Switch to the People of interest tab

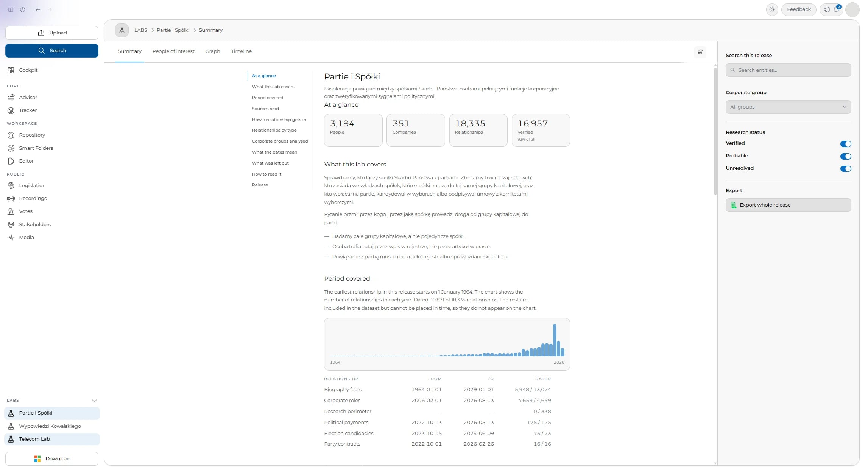pyautogui.click(x=173, y=51)
